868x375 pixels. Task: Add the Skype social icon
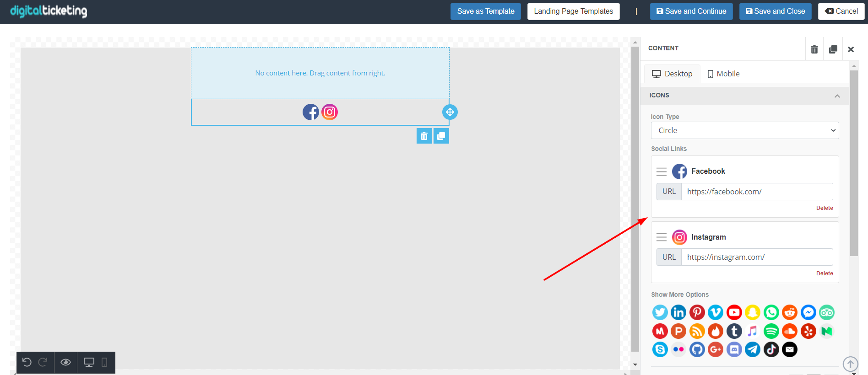click(x=660, y=349)
